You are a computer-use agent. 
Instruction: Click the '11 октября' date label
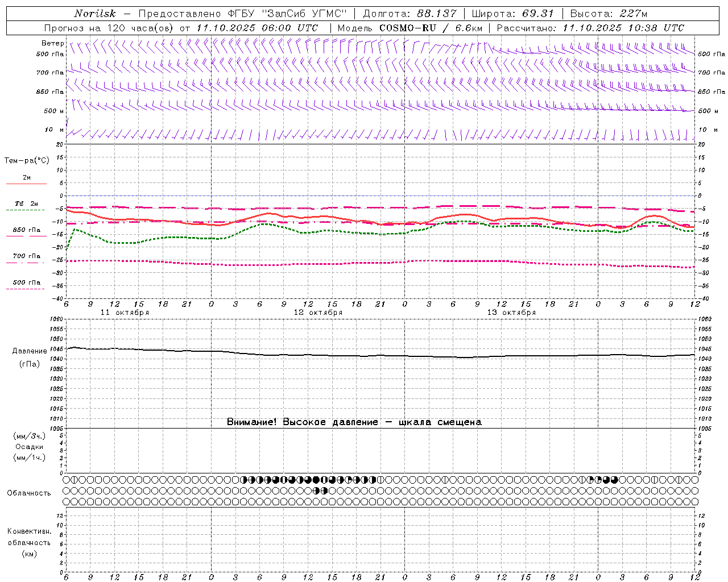(x=125, y=313)
